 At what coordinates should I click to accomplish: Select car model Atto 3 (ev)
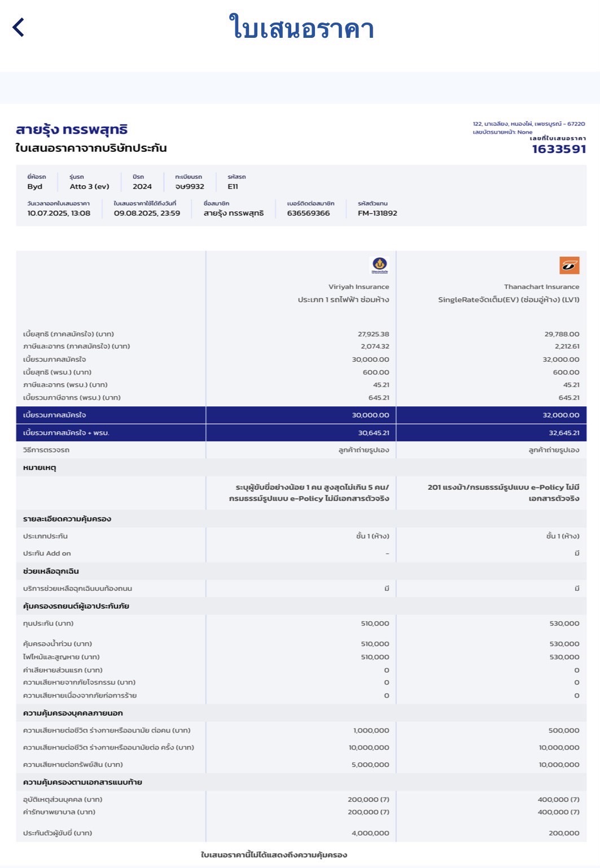point(89,187)
